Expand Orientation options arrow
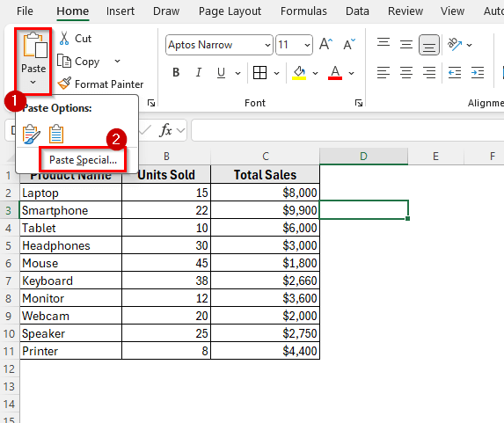This screenshot has width=504, height=423. (470, 45)
